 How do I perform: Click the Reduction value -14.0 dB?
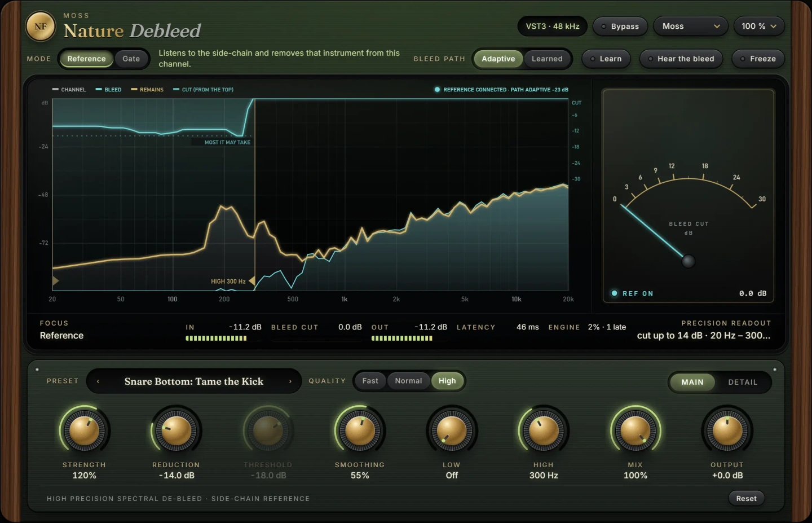tap(176, 476)
